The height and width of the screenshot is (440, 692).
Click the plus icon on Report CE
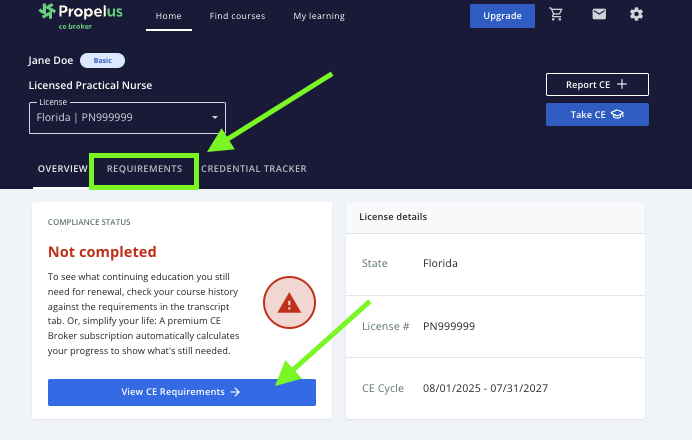click(x=622, y=85)
